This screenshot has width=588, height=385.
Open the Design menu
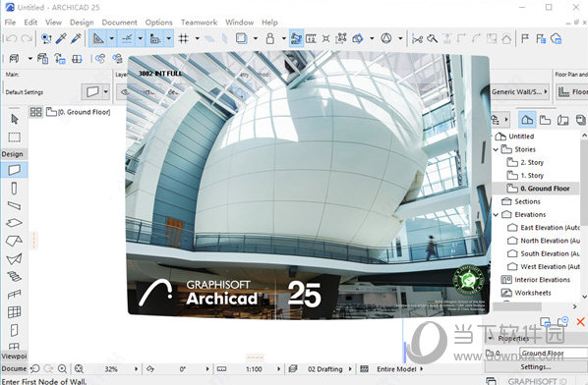82,22
